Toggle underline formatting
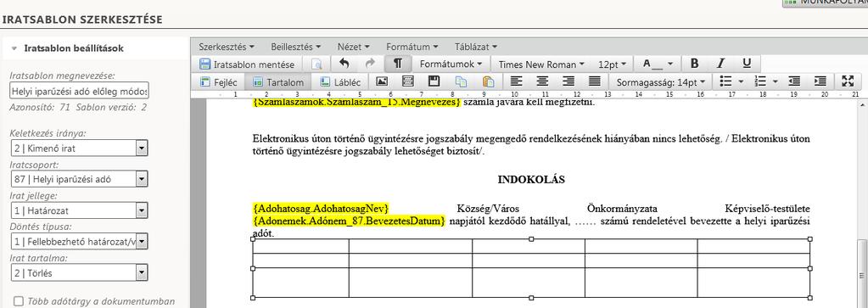 [747, 63]
